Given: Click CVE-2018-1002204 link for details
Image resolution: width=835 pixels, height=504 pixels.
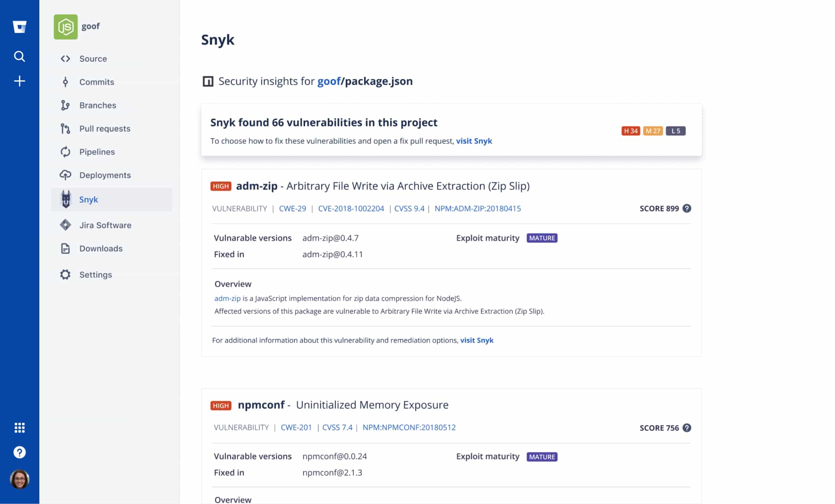Looking at the screenshot, I should (x=351, y=208).
